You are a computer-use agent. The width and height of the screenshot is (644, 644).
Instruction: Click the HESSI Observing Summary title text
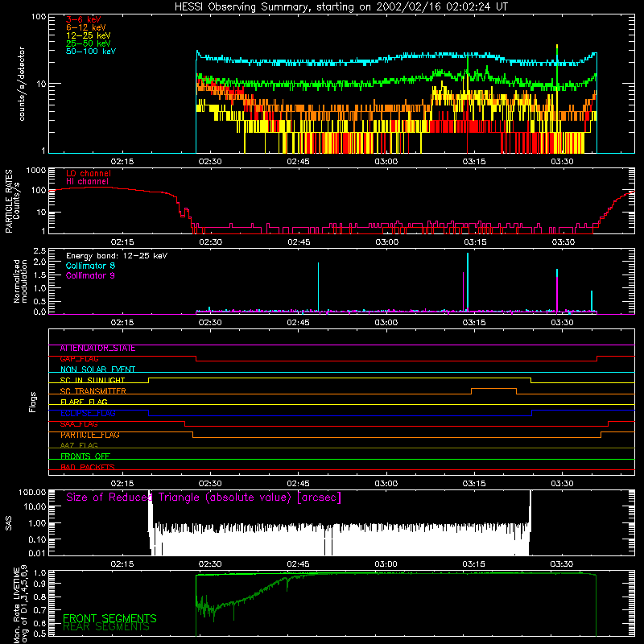(341, 7)
